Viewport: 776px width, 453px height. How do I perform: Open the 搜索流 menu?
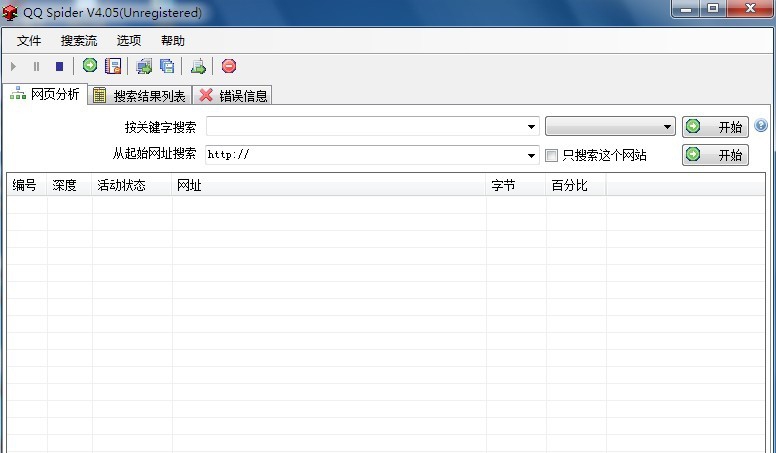79,41
